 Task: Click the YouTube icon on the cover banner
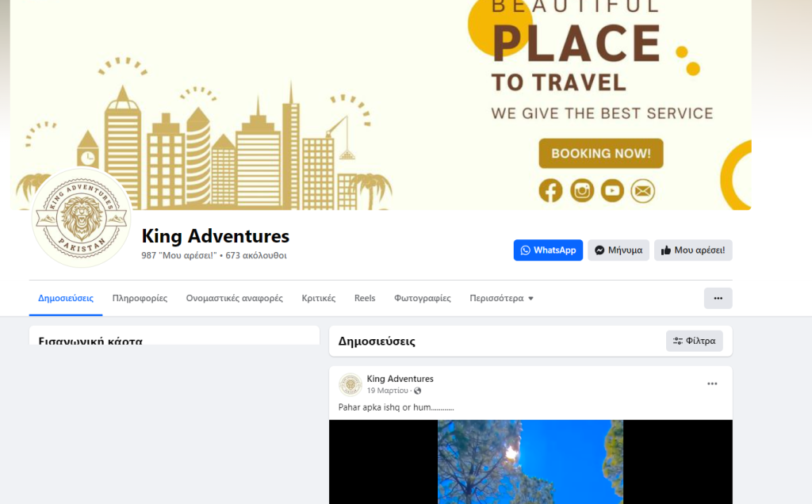tap(612, 190)
